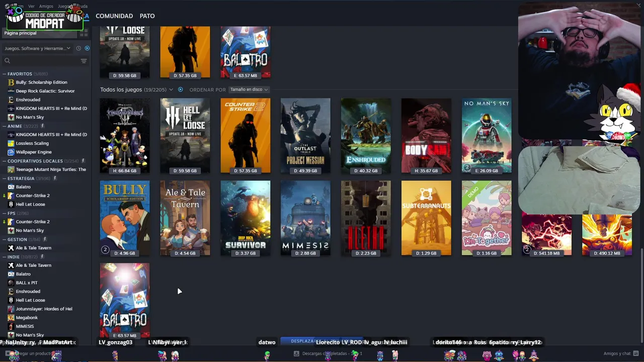The height and width of the screenshot is (362, 644).
Task: Open Enshrouded 40.32 GB cover
Action: 366,136
